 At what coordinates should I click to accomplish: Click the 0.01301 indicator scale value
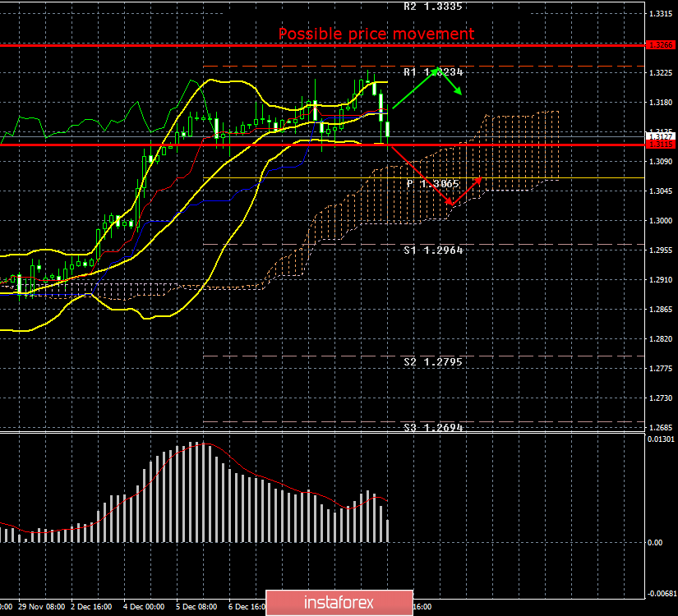(661, 439)
